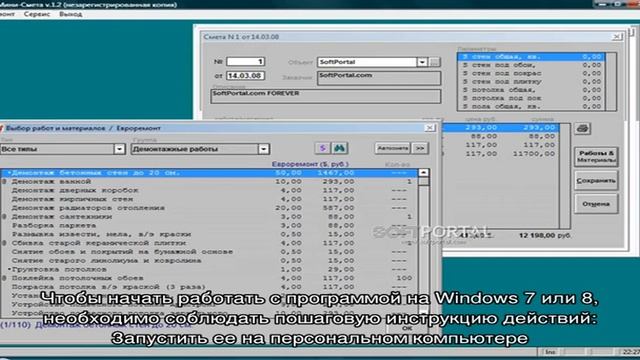Screen dimensions: 640x360
Task: Select row Снятие обоев и покрытий на бумажной основе
Action: point(209,252)
